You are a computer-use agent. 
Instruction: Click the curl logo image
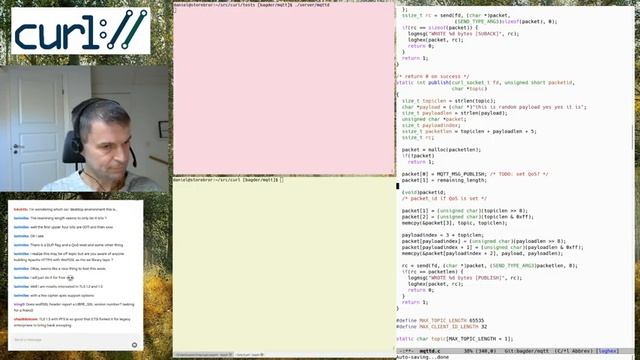coord(81,31)
